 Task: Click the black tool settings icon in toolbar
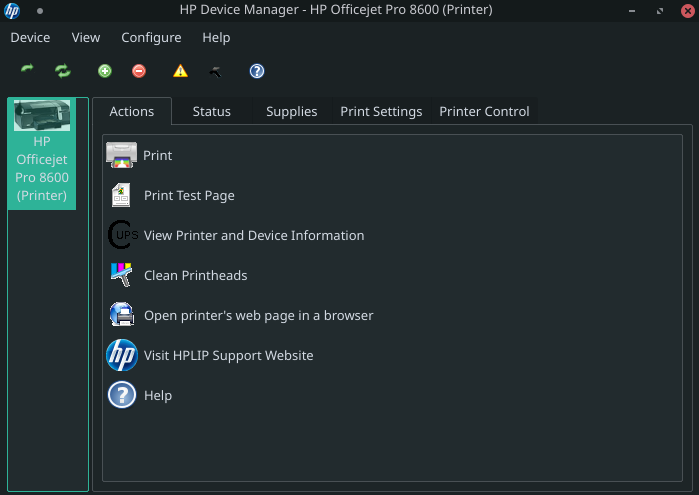(215, 71)
